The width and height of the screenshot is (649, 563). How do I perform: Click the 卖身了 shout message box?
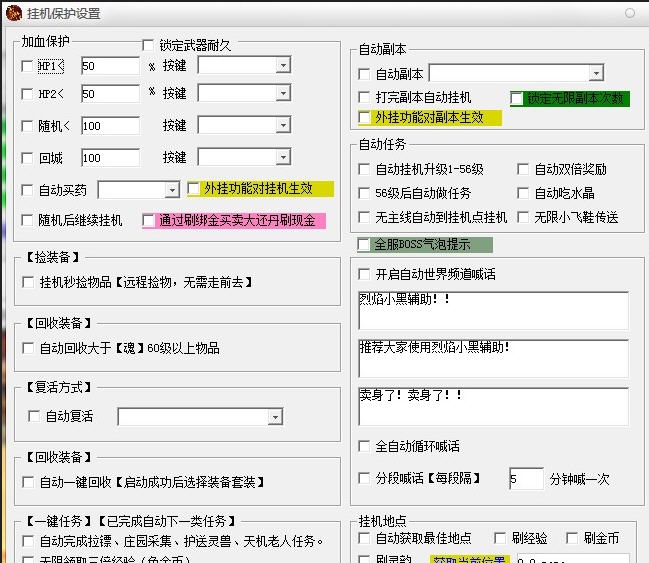pyautogui.click(x=493, y=405)
